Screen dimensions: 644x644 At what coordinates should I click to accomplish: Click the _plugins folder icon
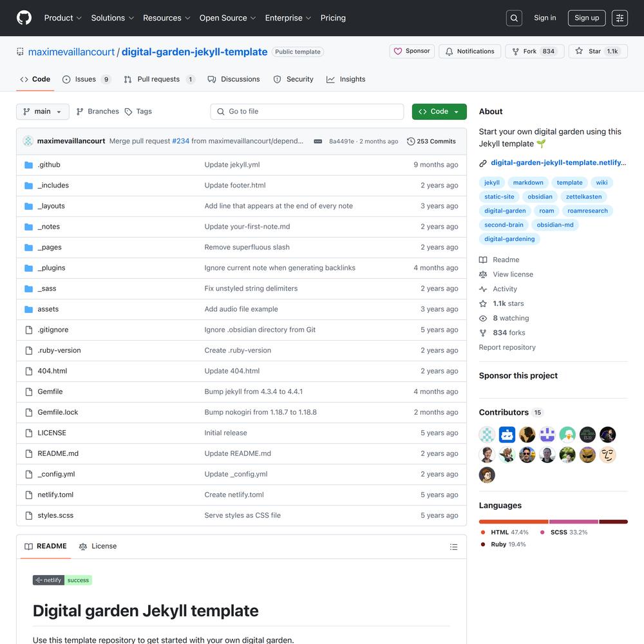29,268
